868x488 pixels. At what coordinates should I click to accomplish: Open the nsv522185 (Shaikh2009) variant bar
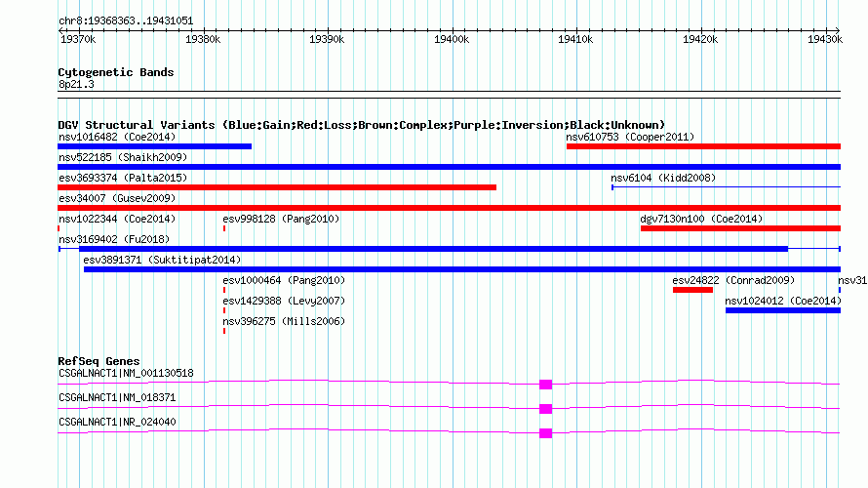[x=449, y=167]
